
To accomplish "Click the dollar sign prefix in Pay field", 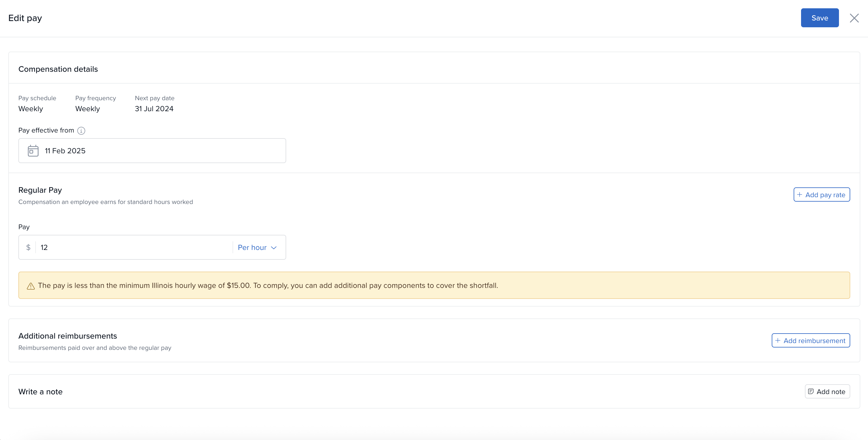I will click(28, 247).
